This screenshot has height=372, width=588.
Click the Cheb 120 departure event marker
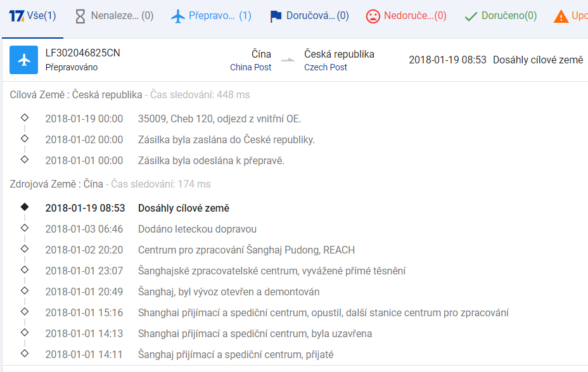pyautogui.click(x=25, y=117)
